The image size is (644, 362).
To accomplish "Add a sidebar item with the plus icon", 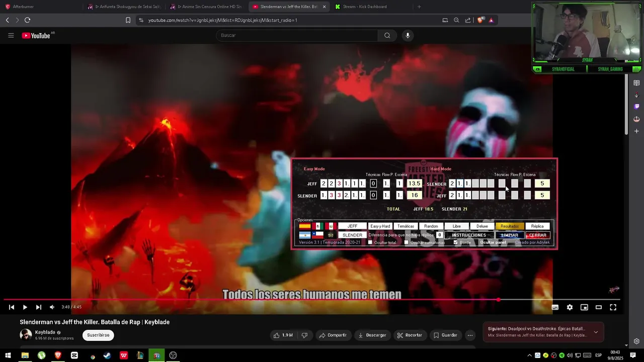I will pos(636,131).
